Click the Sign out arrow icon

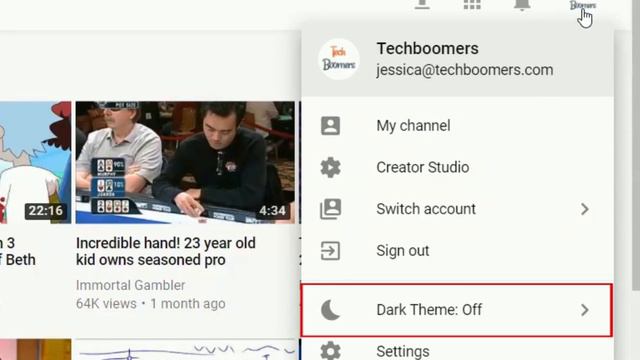[330, 251]
